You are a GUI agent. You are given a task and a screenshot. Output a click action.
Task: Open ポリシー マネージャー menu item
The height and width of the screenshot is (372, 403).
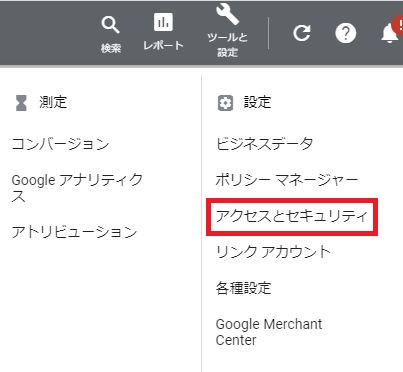(x=287, y=180)
